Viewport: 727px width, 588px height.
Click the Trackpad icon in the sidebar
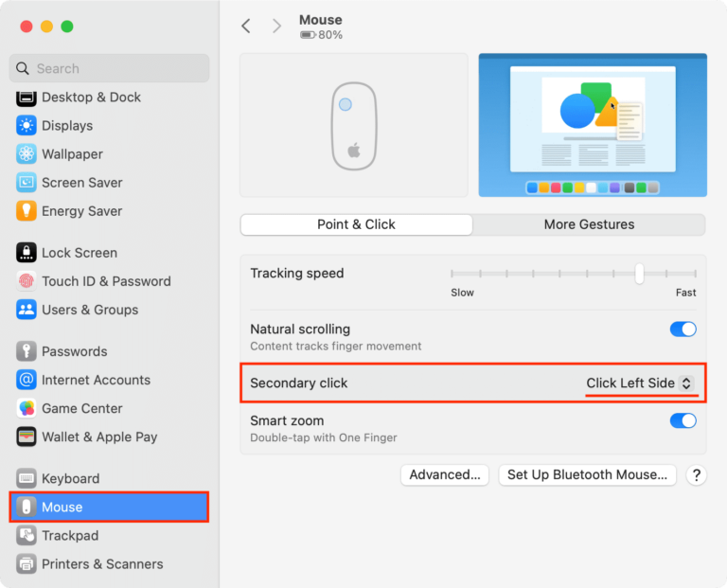(x=27, y=536)
